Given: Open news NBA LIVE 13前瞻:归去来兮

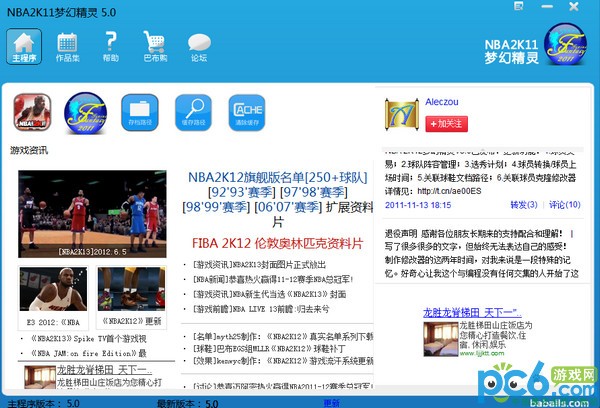Looking at the screenshot, I should point(261,309).
